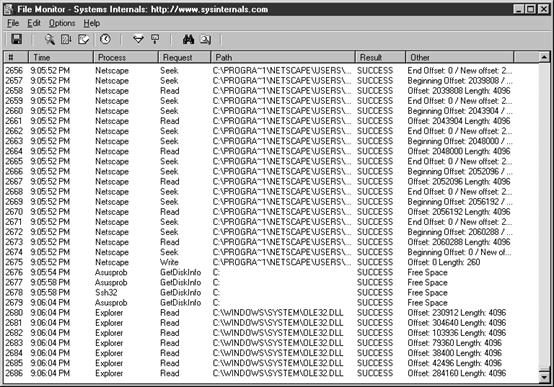554x387 pixels.
Task: Select 'Offset: 2060288 Length: 4096' entry
Action: click(459, 242)
